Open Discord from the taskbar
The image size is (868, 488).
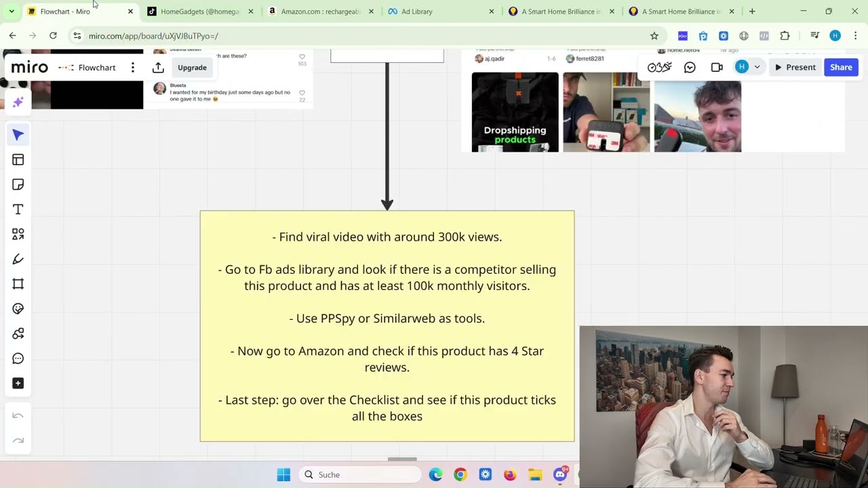click(x=560, y=474)
